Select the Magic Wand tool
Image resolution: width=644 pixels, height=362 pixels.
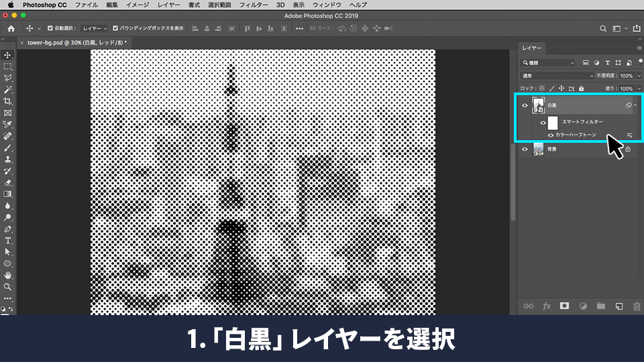pos(7,89)
